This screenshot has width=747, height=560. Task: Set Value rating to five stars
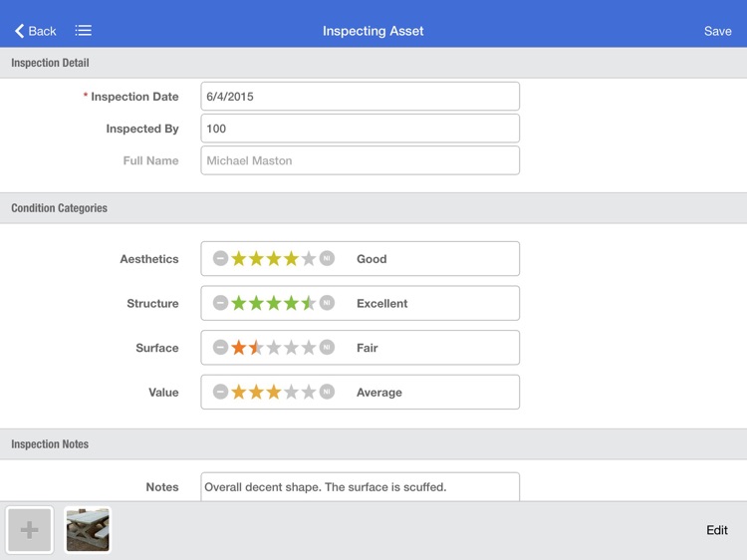point(309,392)
